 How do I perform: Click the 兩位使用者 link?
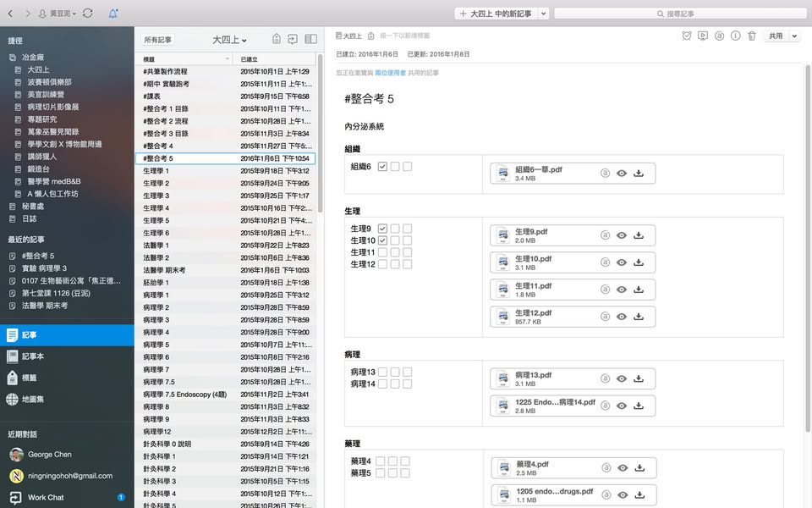click(x=390, y=73)
